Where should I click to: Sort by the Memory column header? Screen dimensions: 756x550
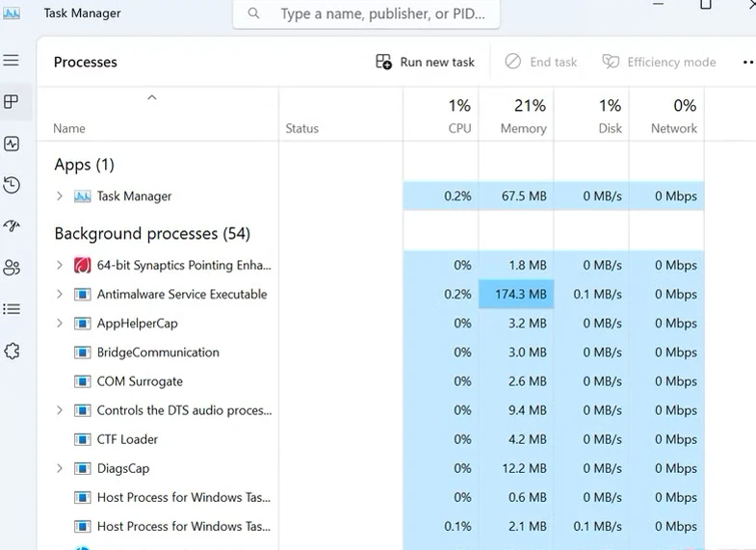coord(516,116)
